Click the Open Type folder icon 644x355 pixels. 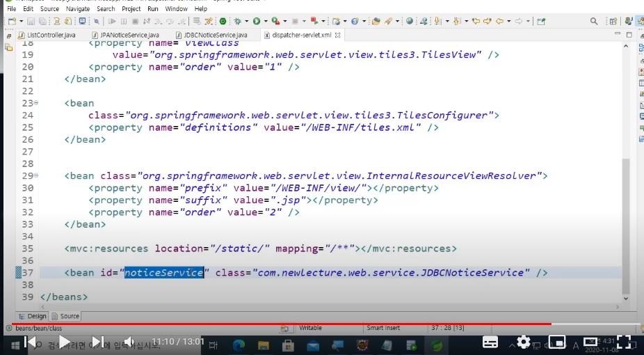click(375, 22)
